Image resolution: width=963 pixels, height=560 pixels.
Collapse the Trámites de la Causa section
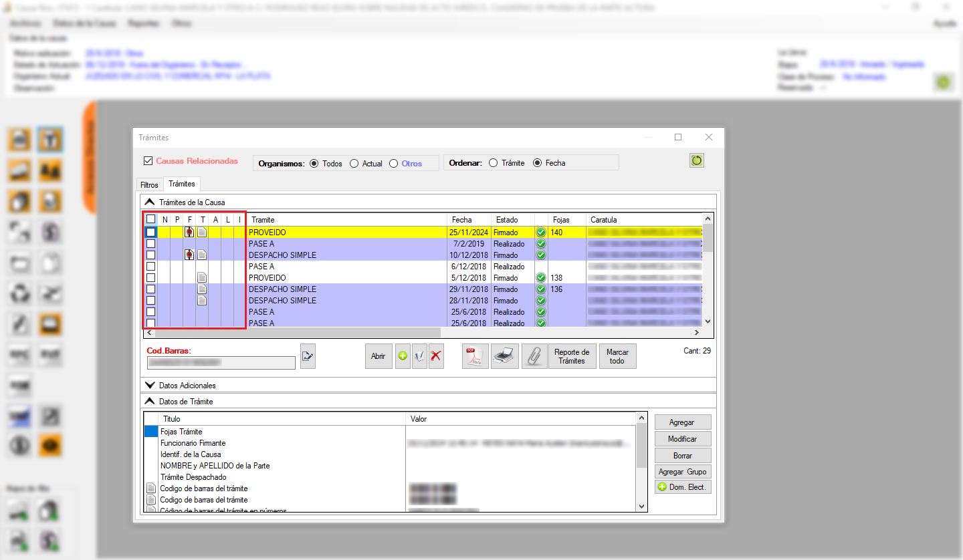pos(150,202)
